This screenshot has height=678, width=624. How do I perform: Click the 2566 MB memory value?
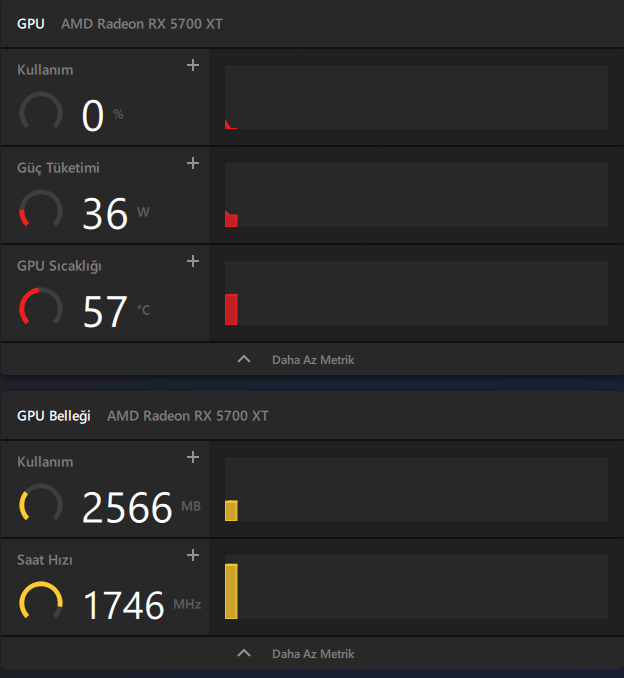[127, 508]
